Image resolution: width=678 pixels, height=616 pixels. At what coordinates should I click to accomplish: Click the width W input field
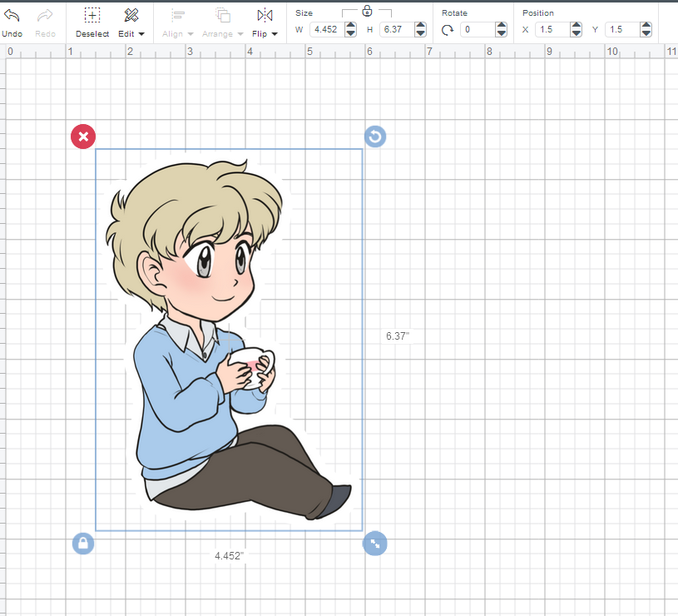point(327,29)
